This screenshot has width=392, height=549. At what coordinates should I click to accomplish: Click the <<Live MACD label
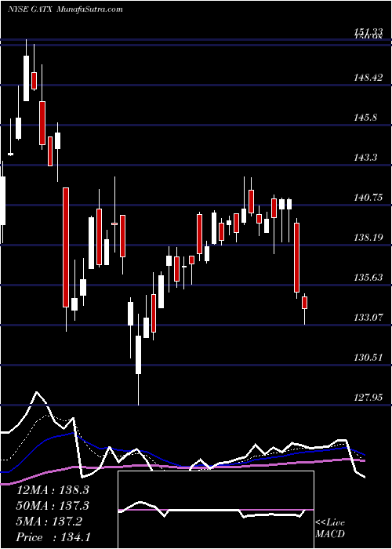330,529
